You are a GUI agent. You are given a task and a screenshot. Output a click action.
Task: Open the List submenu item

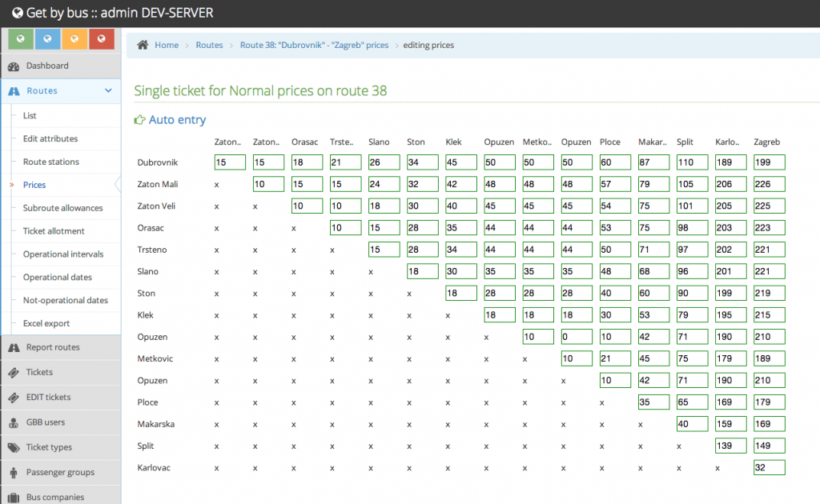tap(30, 115)
